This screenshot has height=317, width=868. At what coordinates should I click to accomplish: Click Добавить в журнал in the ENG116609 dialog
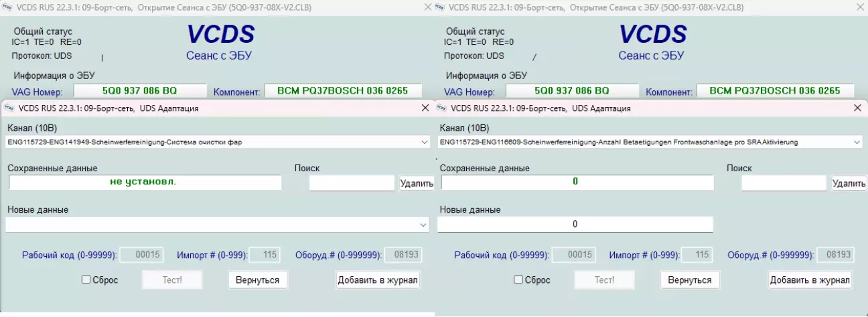[x=810, y=280]
